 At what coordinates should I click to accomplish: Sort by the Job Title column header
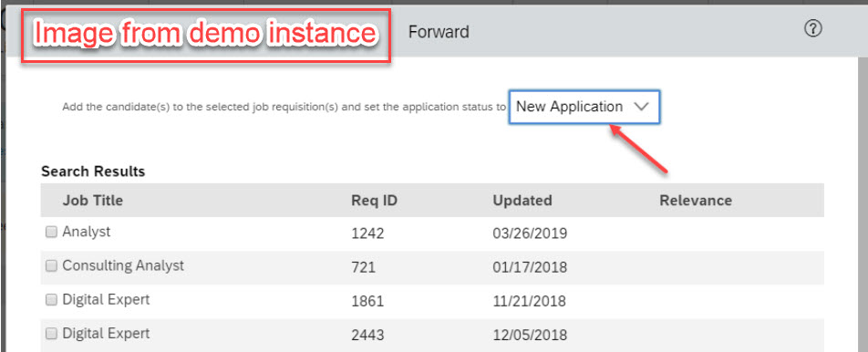point(92,201)
